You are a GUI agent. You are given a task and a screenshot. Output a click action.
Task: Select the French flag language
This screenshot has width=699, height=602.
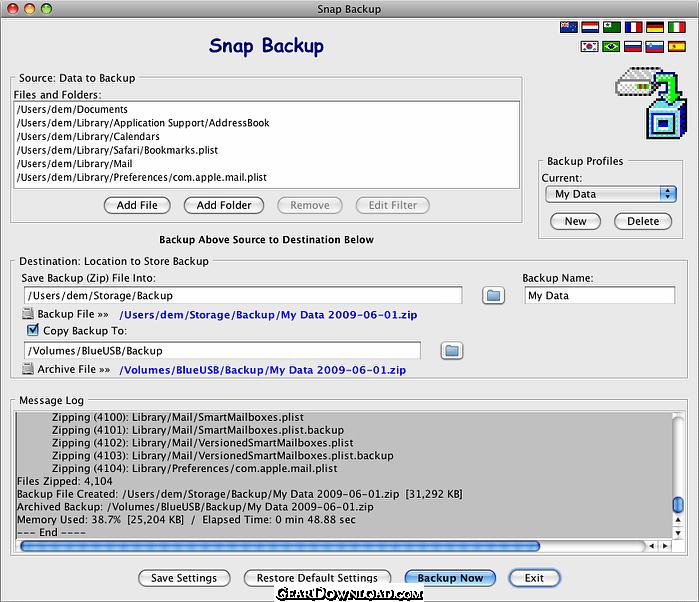click(x=633, y=28)
